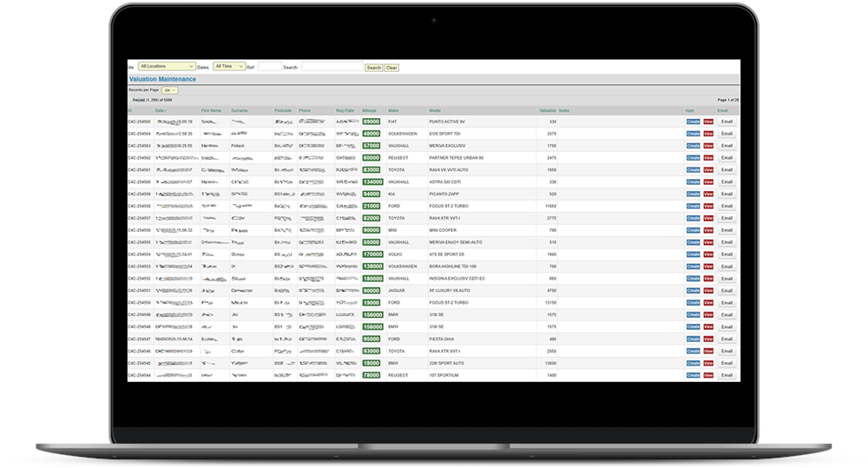Screen dimensions: 868x468
Task: Sort by the Mileage column header
Action: [370, 111]
